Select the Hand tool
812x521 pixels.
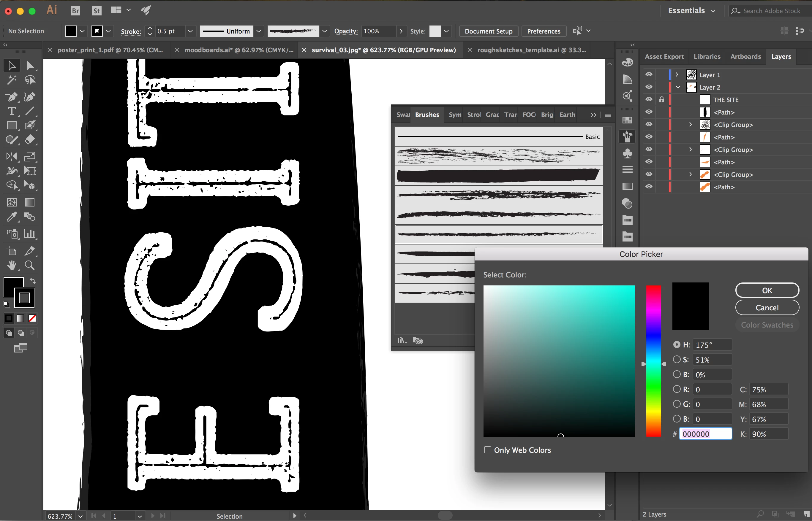[12, 265]
